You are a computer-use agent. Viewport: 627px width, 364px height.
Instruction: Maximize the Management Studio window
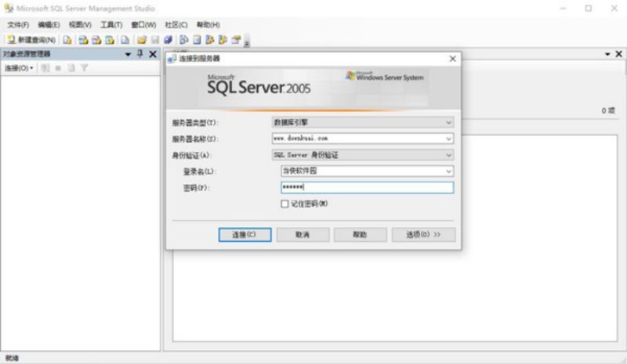tap(589, 8)
